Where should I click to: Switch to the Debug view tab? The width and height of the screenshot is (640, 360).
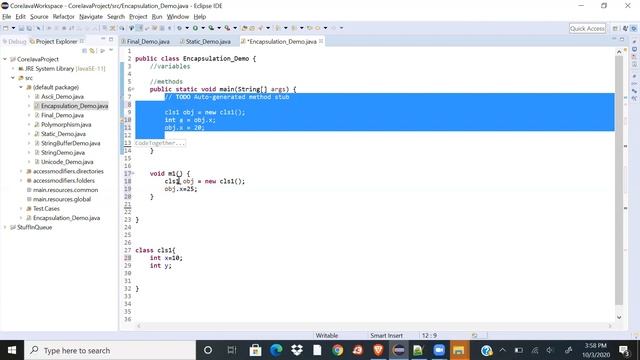coord(14,42)
